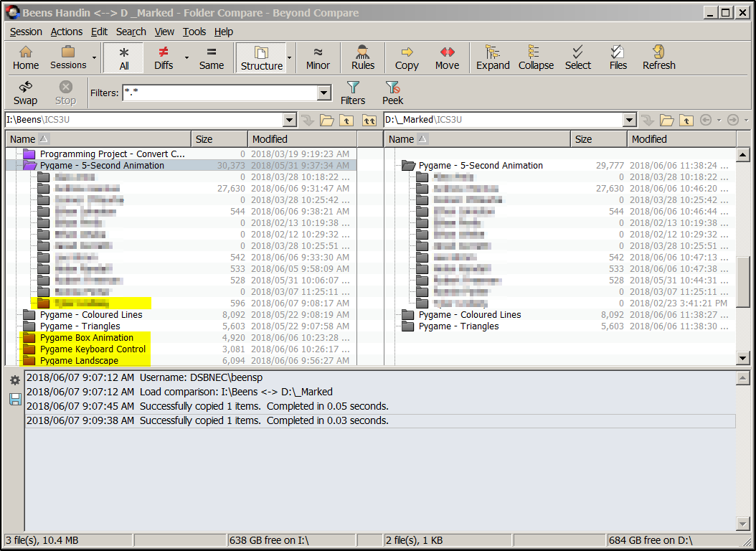756x551 pixels.
Task: Browse for a folder in right pane
Action: coord(667,120)
